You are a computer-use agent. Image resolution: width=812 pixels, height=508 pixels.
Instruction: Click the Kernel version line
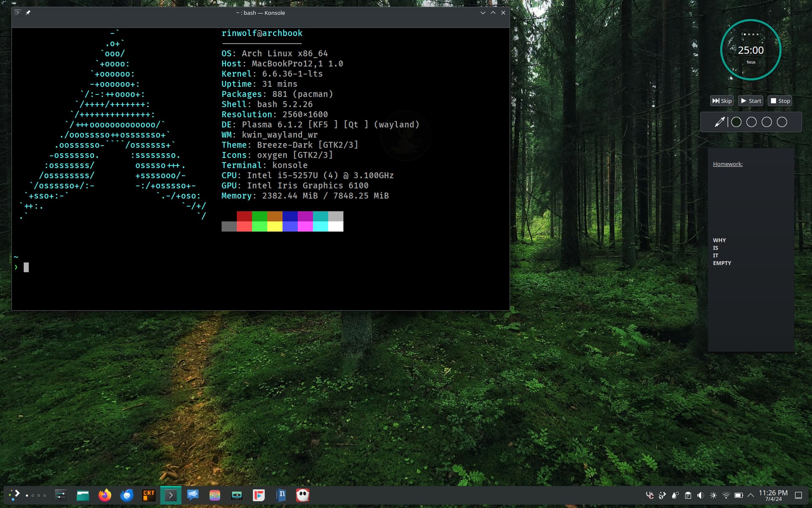click(x=272, y=74)
